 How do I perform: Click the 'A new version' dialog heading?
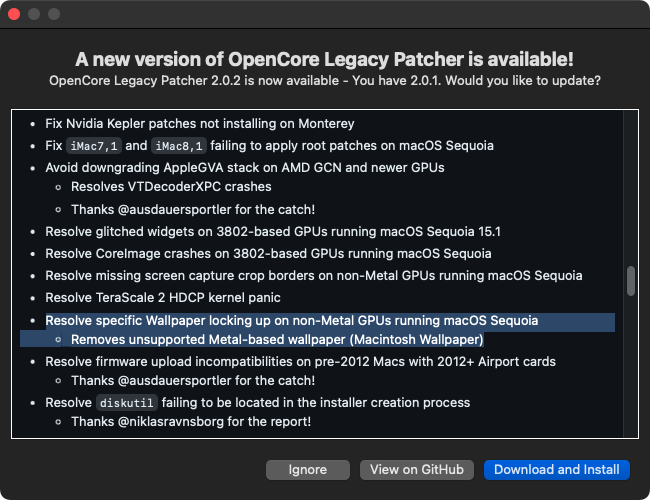(x=324, y=59)
